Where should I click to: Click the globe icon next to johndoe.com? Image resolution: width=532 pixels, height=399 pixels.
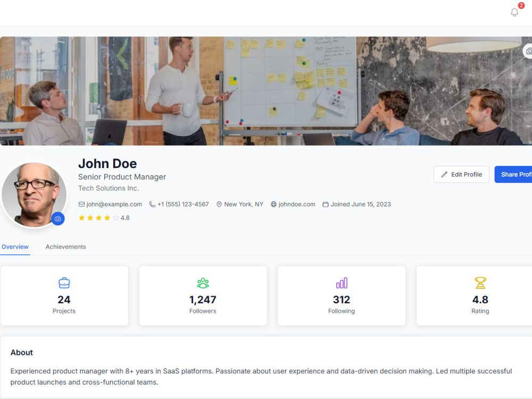point(273,204)
